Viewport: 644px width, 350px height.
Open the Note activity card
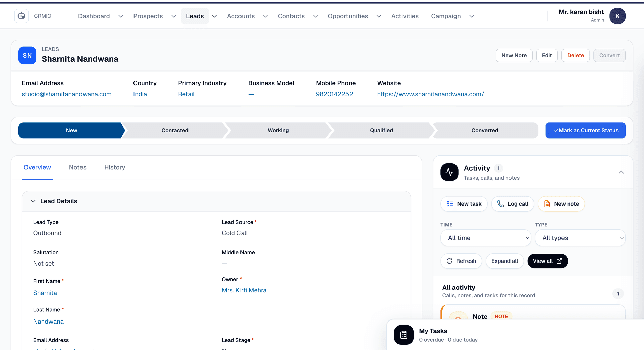coord(533,312)
